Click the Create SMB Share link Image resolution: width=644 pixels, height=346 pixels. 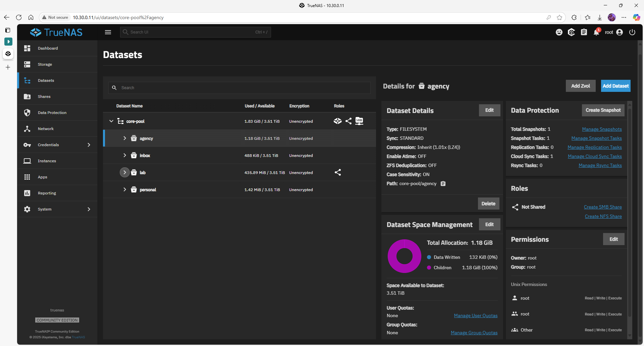[x=603, y=207]
